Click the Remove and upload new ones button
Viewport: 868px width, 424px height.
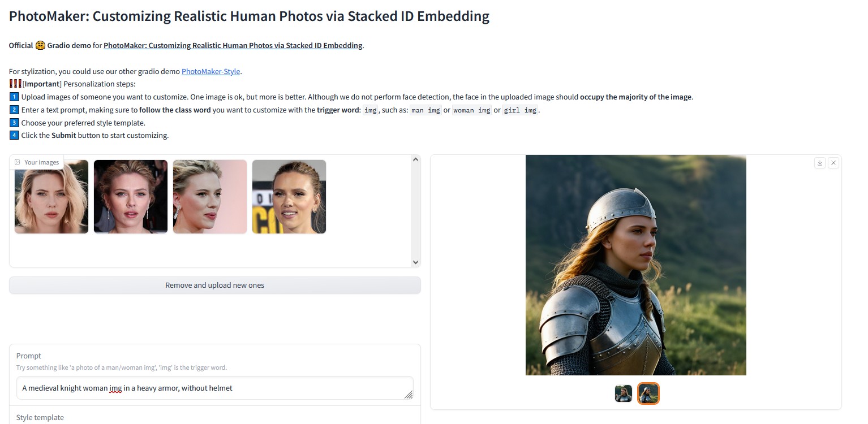[215, 285]
